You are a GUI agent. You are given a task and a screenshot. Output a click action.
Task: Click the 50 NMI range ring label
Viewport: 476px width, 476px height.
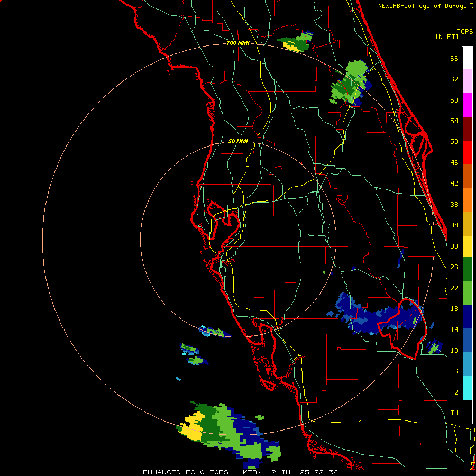(x=238, y=141)
